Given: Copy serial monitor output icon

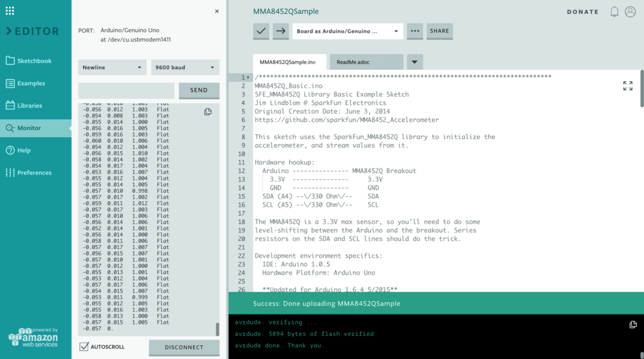Looking at the screenshot, I should pos(208,112).
